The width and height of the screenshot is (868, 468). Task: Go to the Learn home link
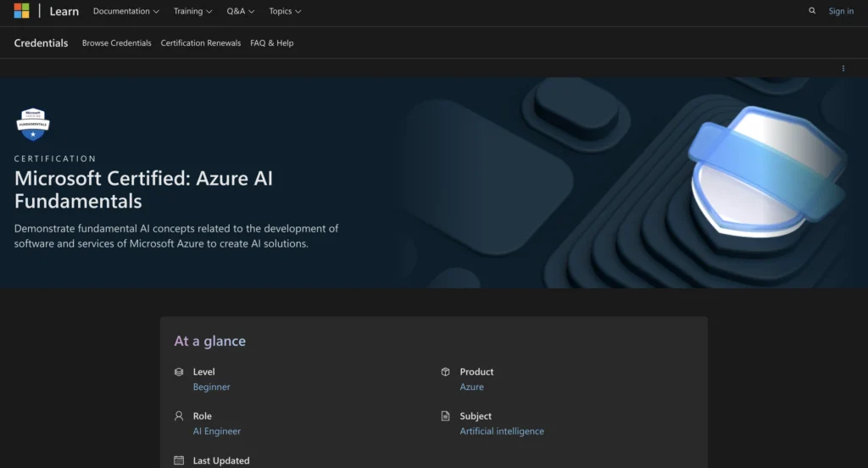64,11
